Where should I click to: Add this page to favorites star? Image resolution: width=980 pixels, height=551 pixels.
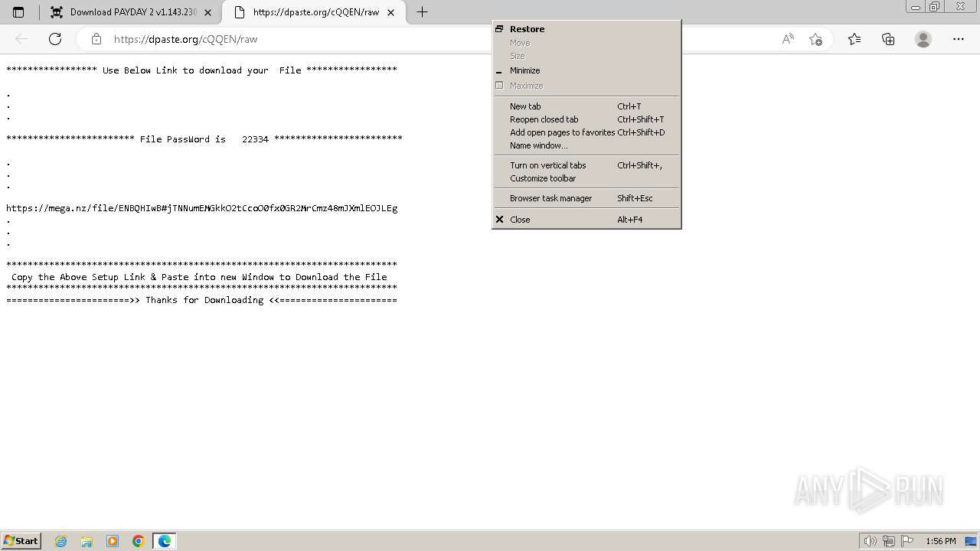(815, 39)
